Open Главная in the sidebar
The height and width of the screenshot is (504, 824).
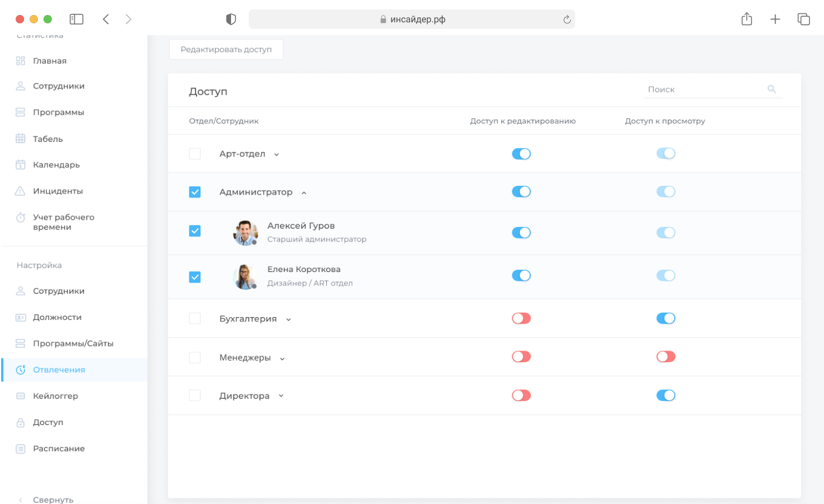50,61
